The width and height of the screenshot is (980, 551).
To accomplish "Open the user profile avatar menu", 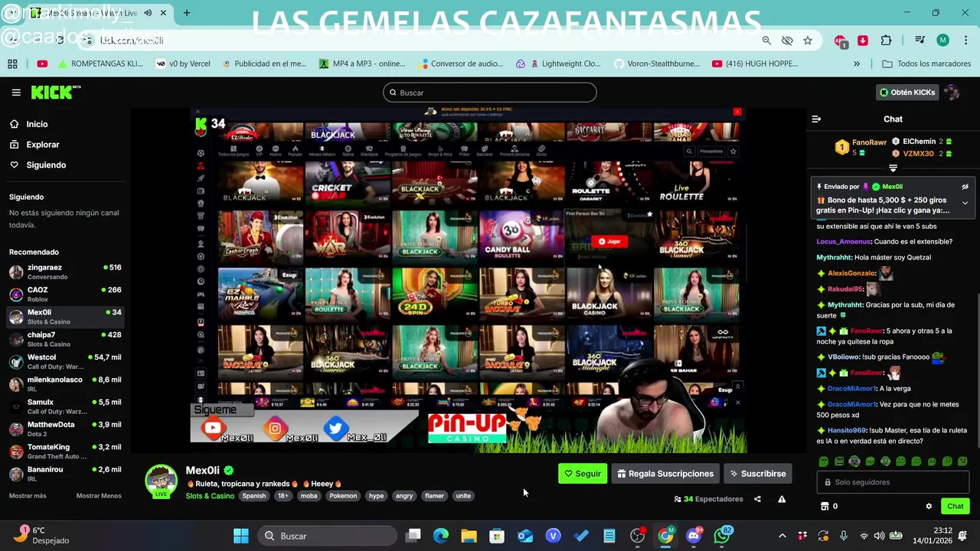I will tap(952, 93).
